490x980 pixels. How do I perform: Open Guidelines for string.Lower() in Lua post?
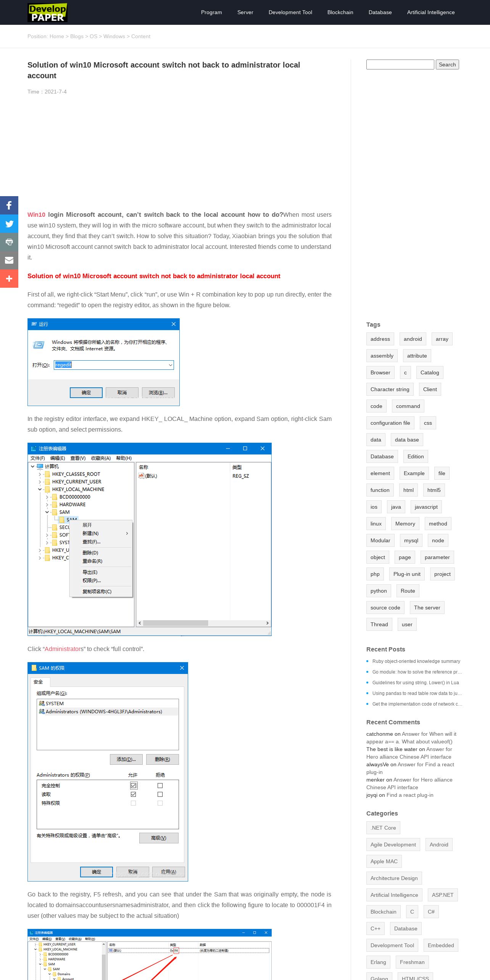pyautogui.click(x=416, y=683)
